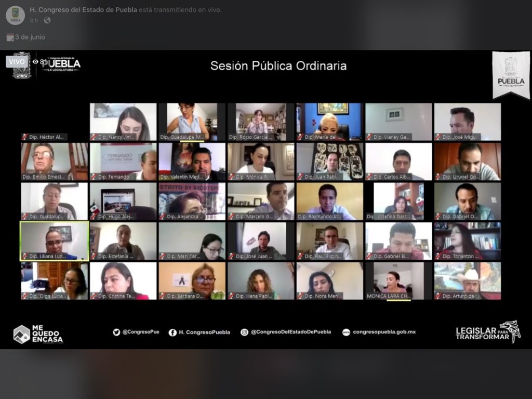
Task: Click the Twitter bird icon in footer
Action: coord(116,332)
